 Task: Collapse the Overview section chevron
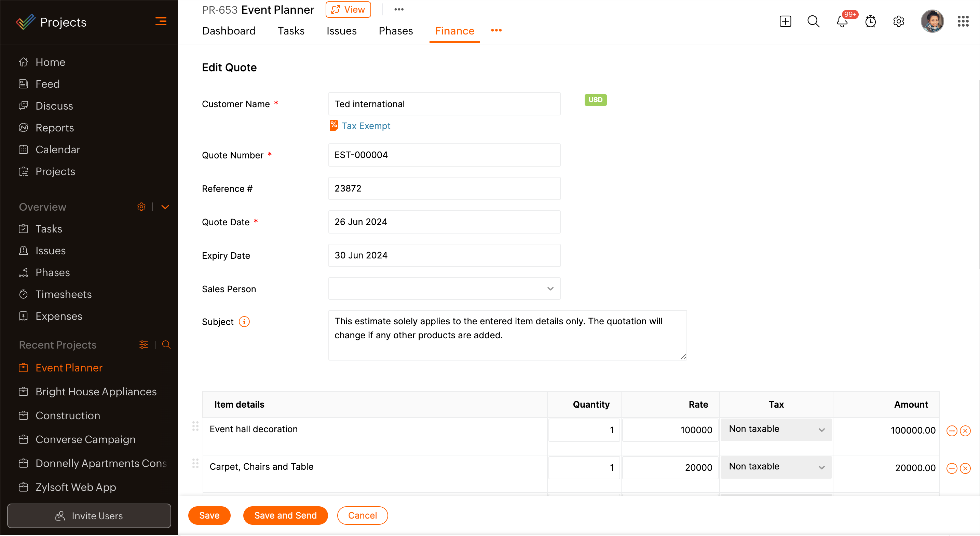(x=165, y=207)
